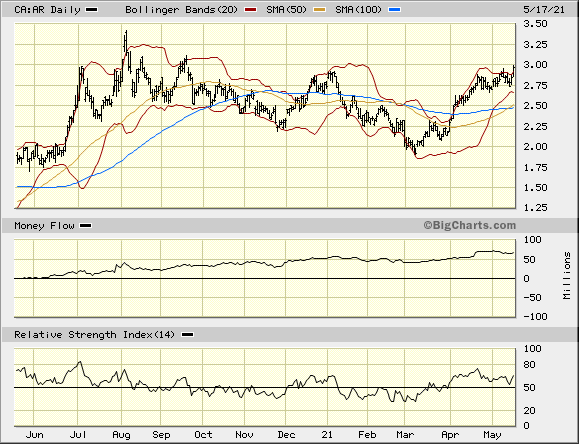Click the black CA:AR Daily legend swatch
Image resolution: width=579 pixels, height=444 pixels.
[x=92, y=10]
